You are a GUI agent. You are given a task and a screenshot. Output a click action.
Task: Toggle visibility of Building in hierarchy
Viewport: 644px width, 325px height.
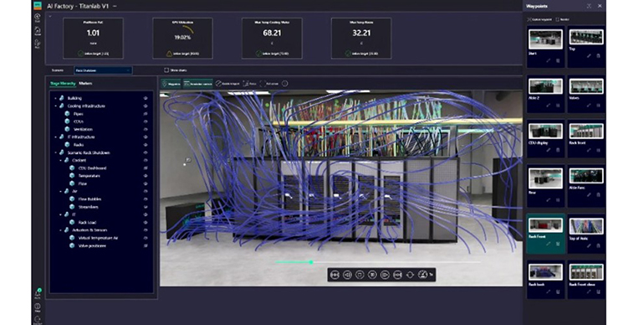(x=146, y=98)
